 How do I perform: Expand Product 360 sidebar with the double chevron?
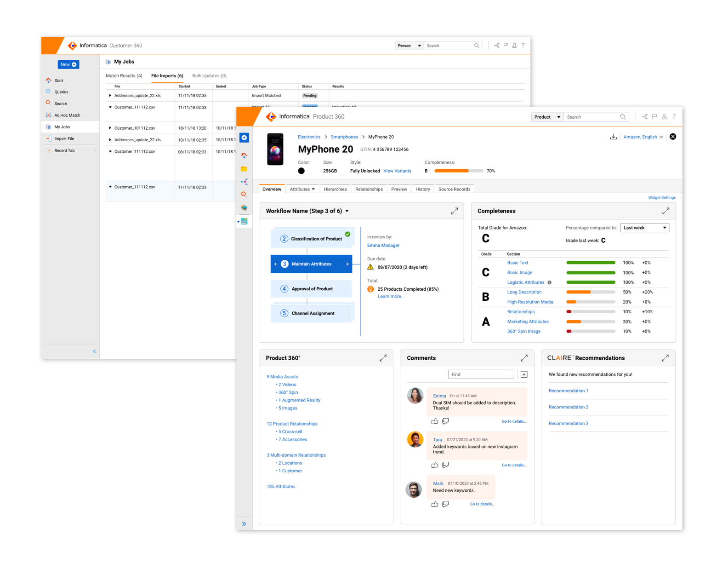(244, 524)
